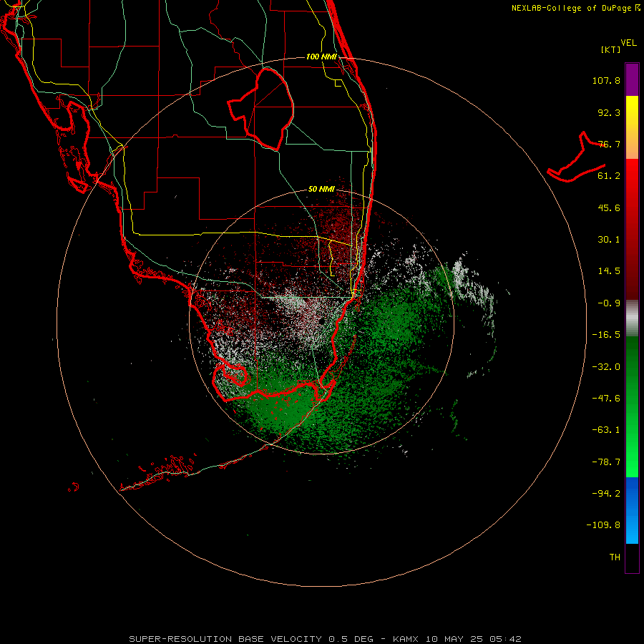Click the 100 NMI range ring label
This screenshot has width=644, height=644.
click(x=321, y=57)
